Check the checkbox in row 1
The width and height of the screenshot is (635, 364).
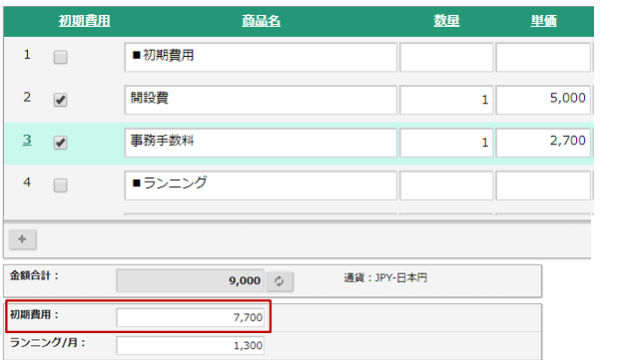(x=60, y=57)
